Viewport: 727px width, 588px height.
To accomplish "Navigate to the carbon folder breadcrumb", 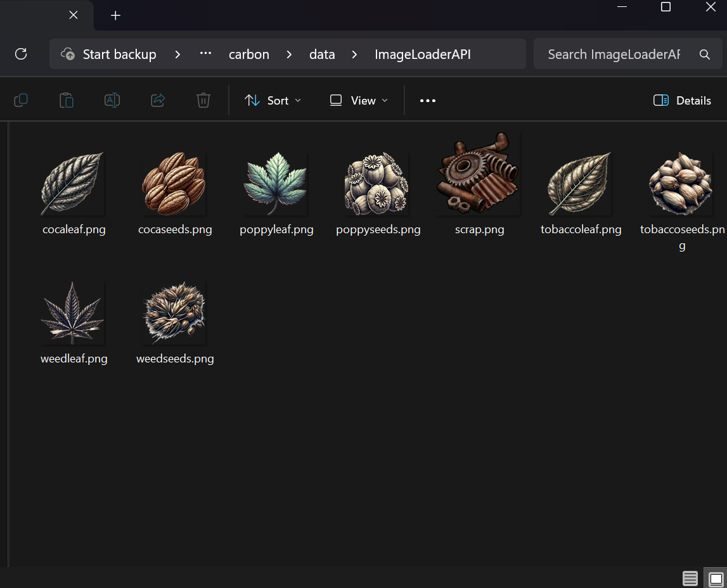I will 249,54.
